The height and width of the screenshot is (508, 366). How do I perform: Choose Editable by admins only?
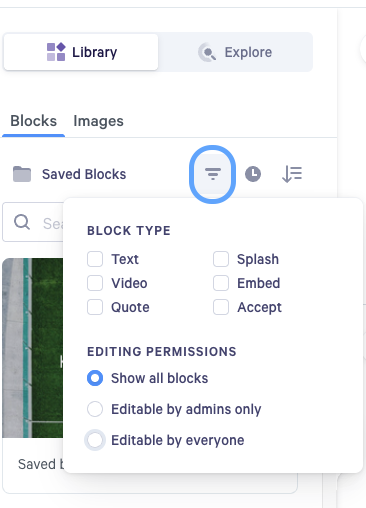[95, 409]
